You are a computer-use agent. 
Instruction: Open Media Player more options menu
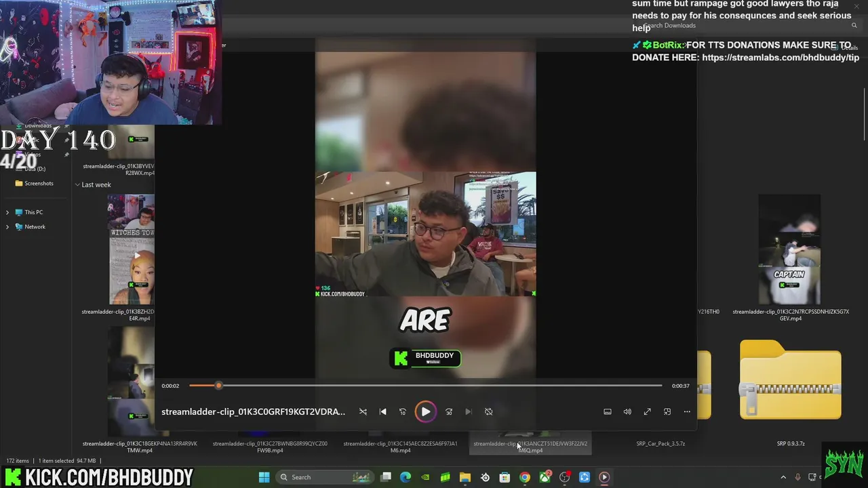[687, 411]
